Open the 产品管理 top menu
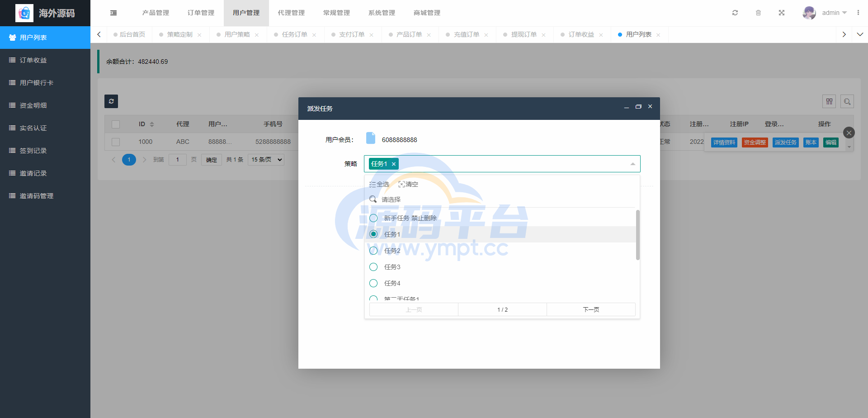This screenshot has height=418, width=868. (x=156, y=13)
